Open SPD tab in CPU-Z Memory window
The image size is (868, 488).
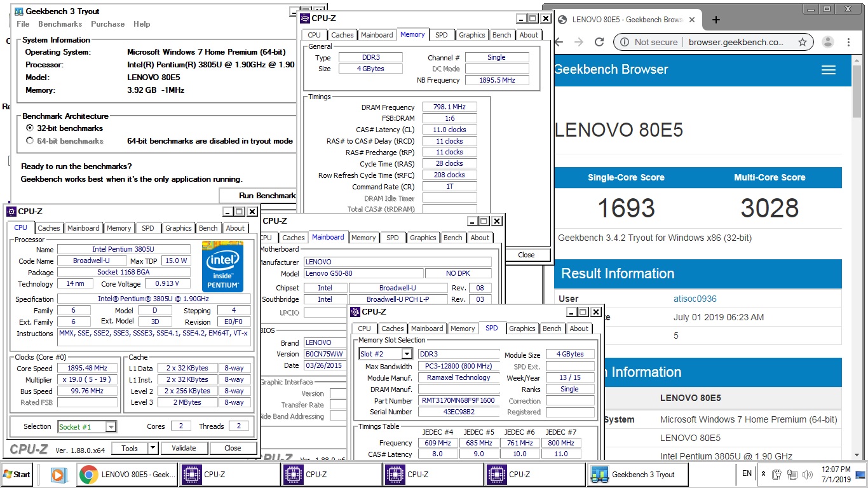point(442,35)
